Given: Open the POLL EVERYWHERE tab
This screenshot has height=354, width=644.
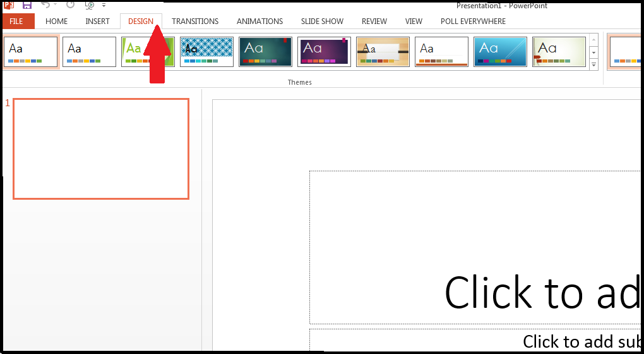Looking at the screenshot, I should click(473, 21).
